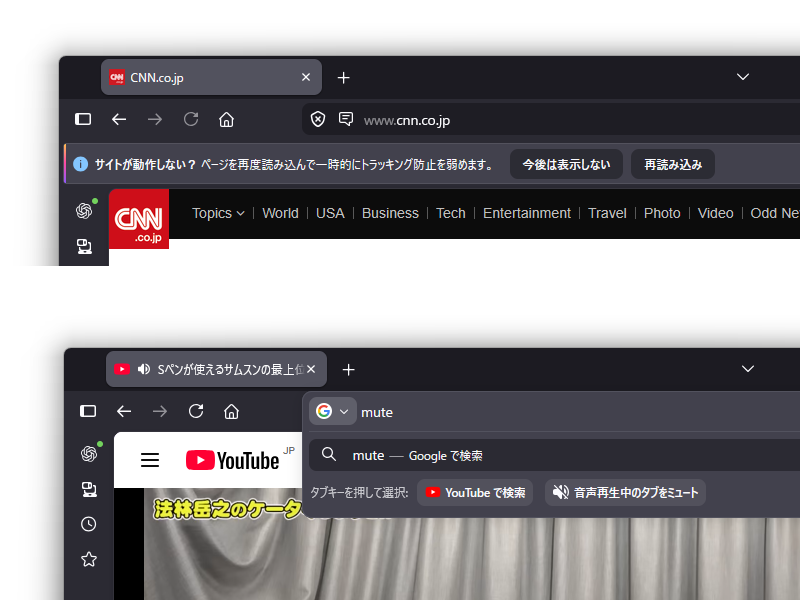Viewport: 800px width, 600px height.
Task: Select the YouTube Sペン tab in bottom window
Action: coord(216,369)
